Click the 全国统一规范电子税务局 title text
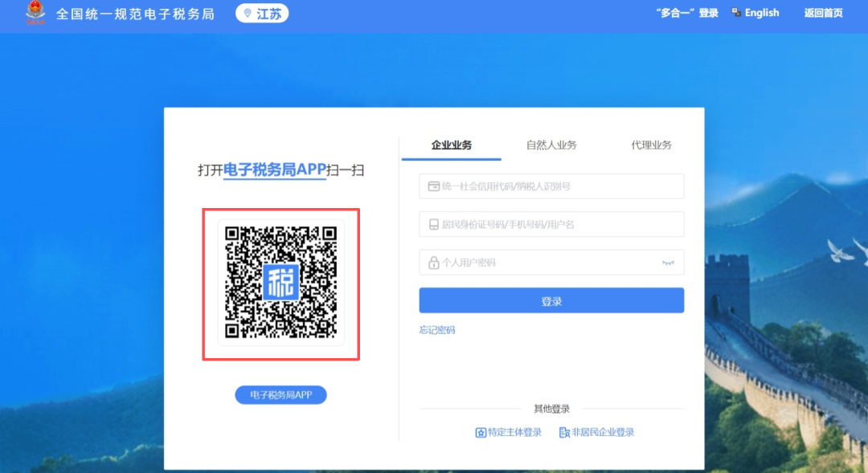 (135, 14)
